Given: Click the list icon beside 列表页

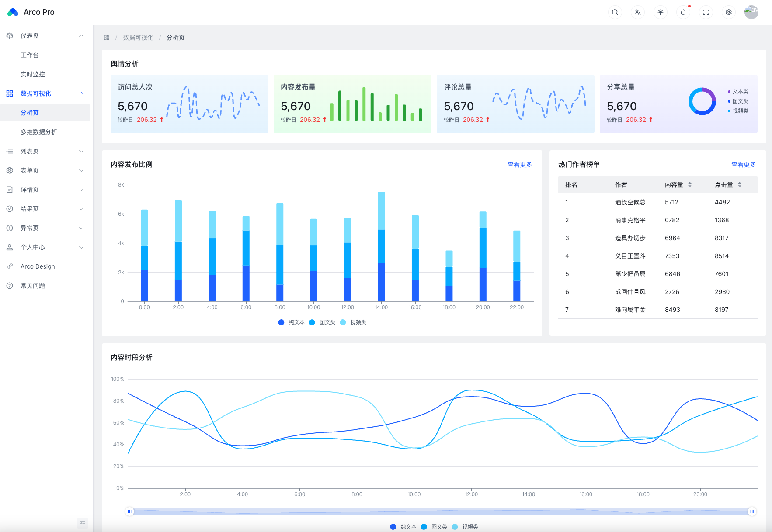Looking at the screenshot, I should pos(10,151).
